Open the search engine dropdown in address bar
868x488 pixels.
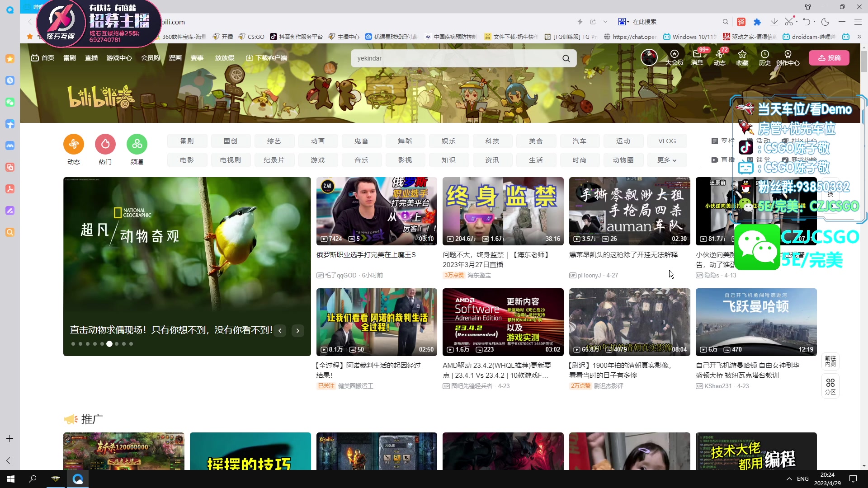click(x=624, y=22)
